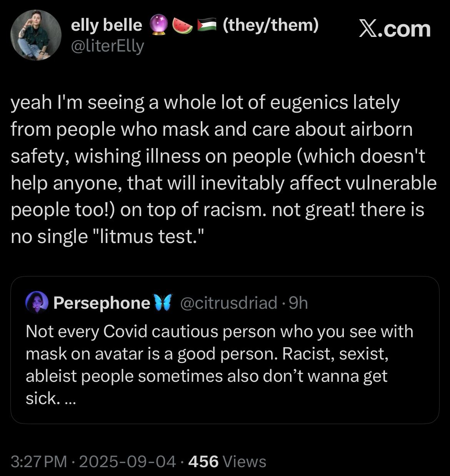The height and width of the screenshot is (476, 450).
Task: Open Persephone's small profile avatar
Action: pos(37,303)
